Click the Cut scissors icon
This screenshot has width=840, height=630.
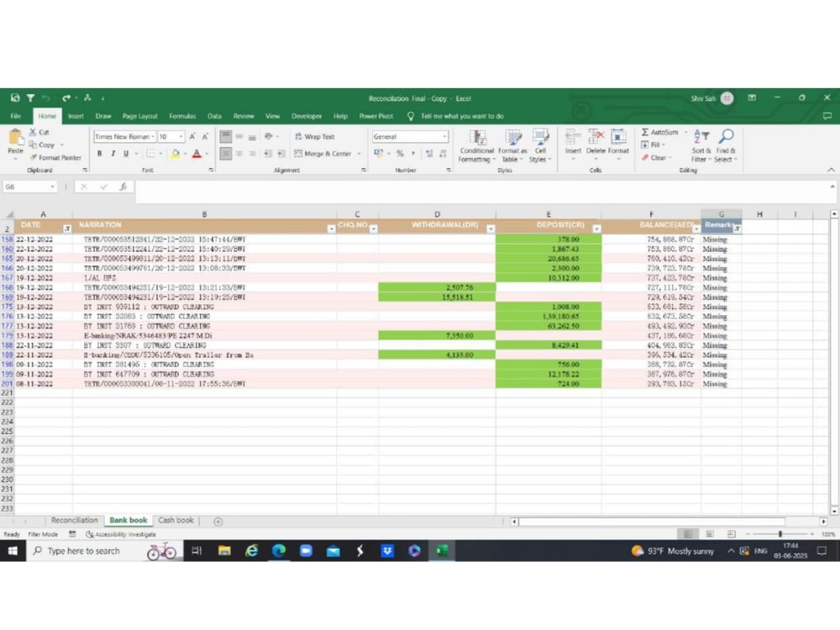(33, 132)
